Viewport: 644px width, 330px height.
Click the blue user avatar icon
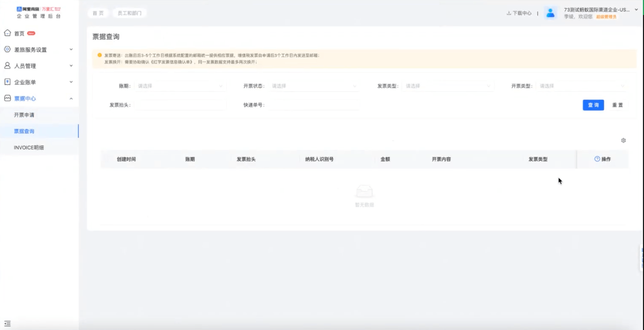[550, 13]
